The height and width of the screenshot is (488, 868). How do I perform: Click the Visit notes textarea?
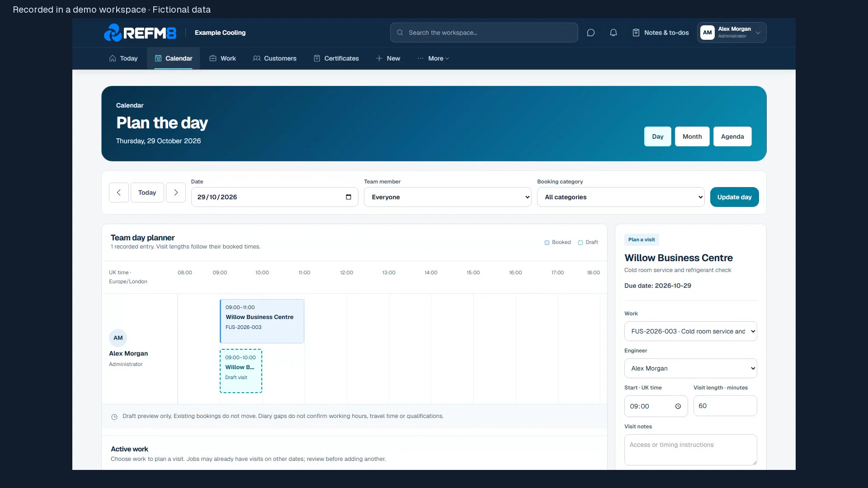(691, 450)
